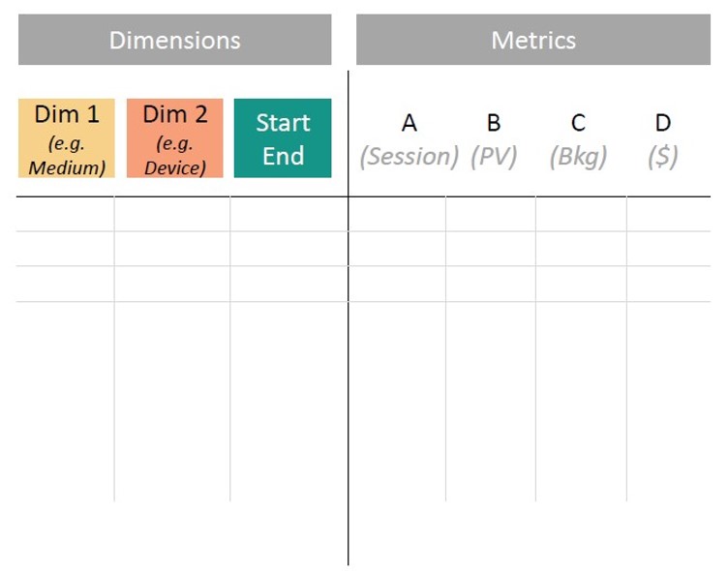Click second row cell under $ column

(x=669, y=249)
